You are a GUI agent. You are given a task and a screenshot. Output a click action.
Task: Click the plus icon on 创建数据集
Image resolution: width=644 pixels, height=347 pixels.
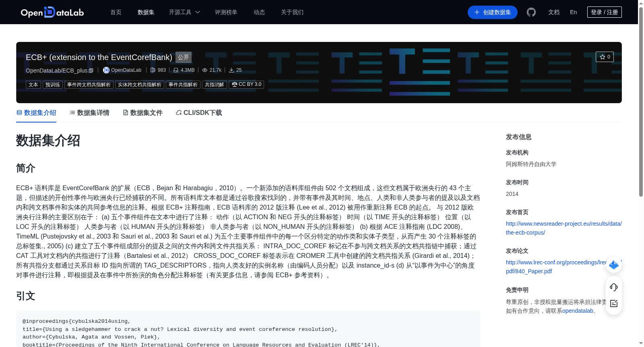477,12
